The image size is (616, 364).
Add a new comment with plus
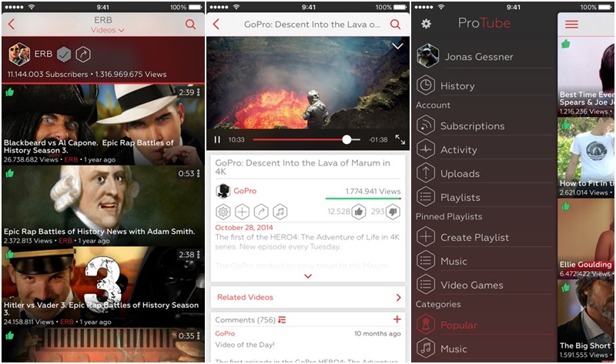(397, 319)
